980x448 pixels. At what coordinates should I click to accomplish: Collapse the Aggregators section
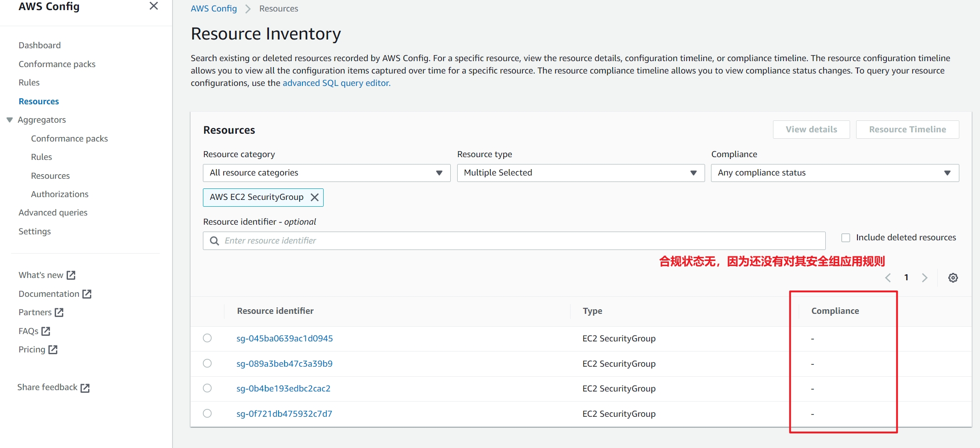[x=10, y=120]
